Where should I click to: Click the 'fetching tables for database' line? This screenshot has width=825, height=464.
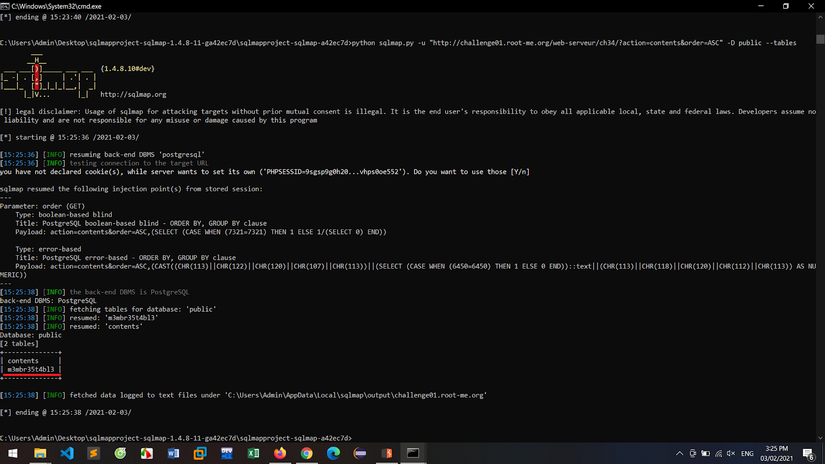(x=108, y=309)
